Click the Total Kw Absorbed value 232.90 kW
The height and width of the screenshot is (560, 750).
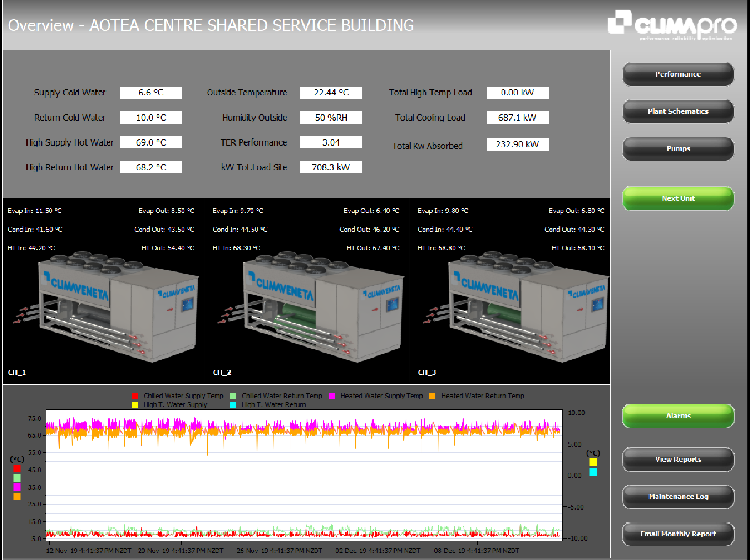(518, 145)
